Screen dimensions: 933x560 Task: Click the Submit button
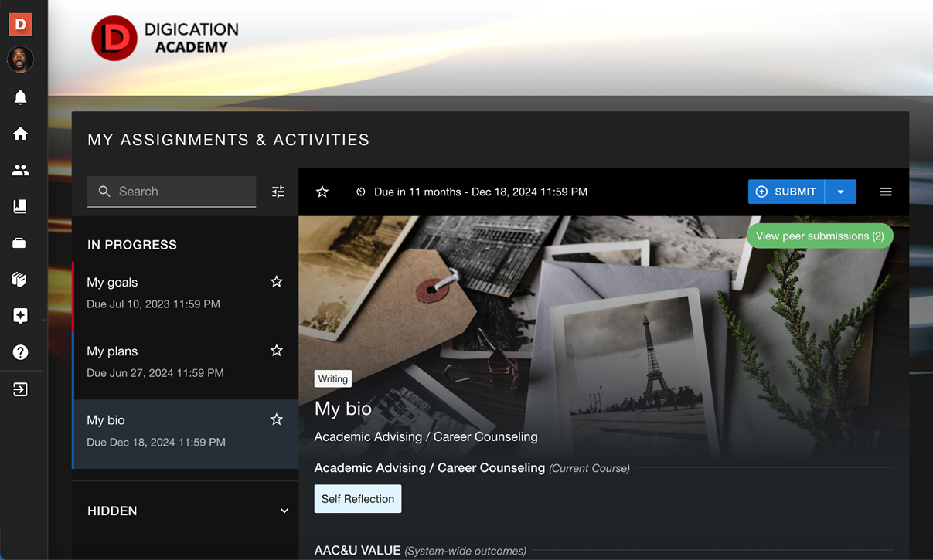tap(786, 192)
